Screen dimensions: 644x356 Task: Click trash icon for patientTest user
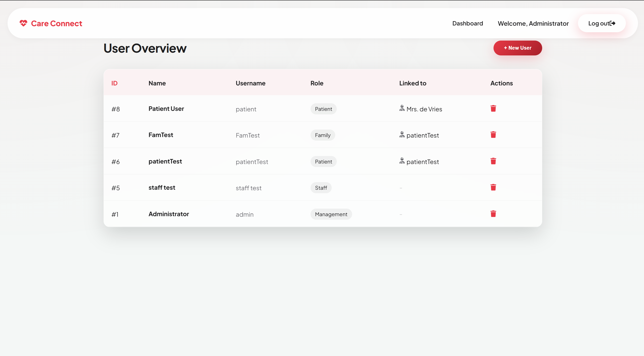[493, 161]
